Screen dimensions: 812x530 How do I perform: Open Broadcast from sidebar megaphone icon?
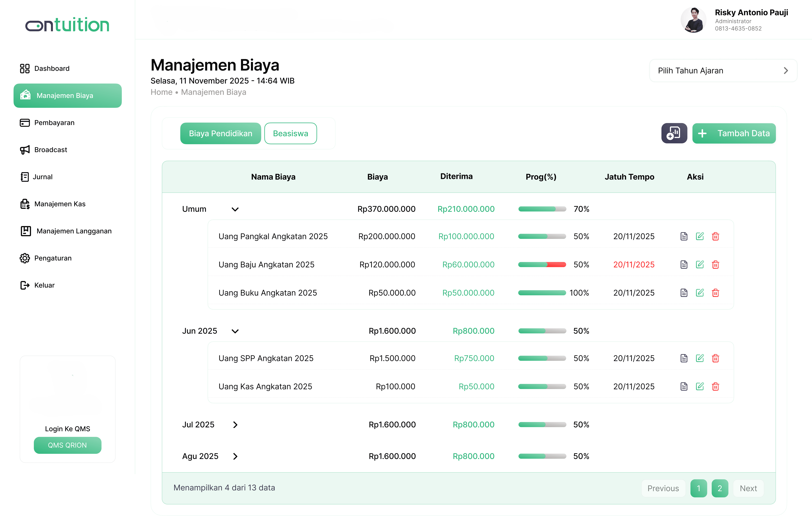25,150
